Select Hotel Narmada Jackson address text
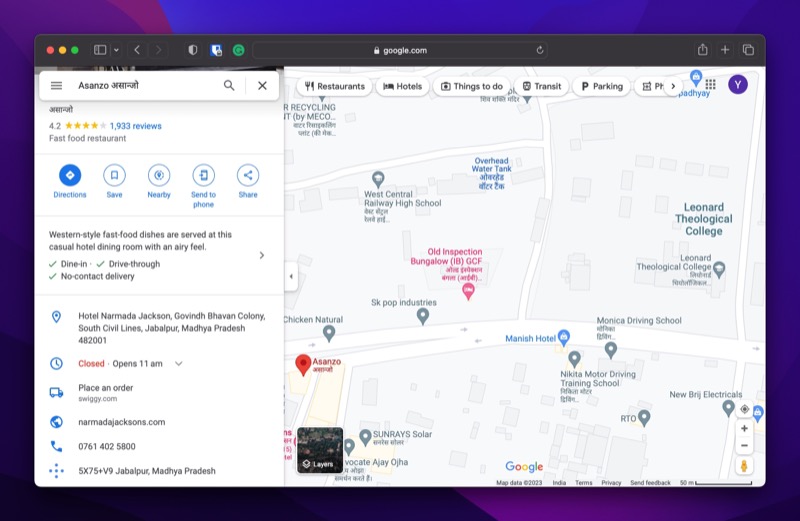The image size is (800, 521). (171, 328)
